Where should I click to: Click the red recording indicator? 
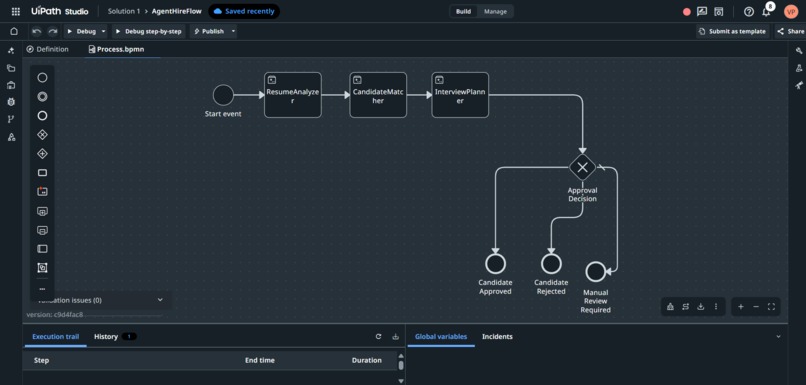[686, 12]
